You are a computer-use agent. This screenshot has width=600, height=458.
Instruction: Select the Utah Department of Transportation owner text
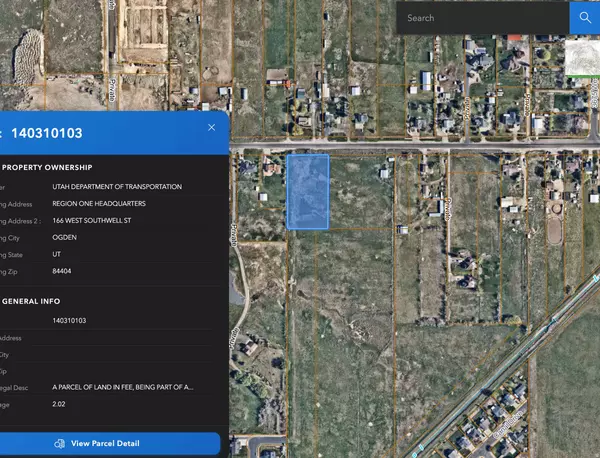117,187
